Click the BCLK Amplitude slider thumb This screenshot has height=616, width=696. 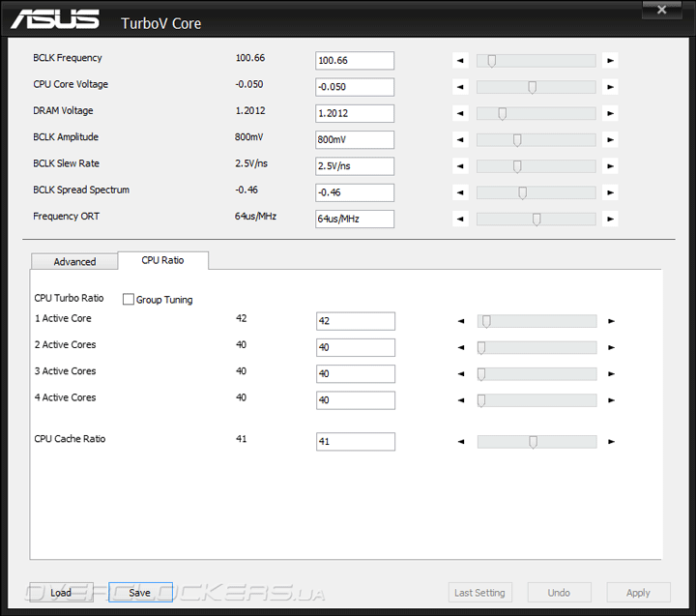coord(517,140)
